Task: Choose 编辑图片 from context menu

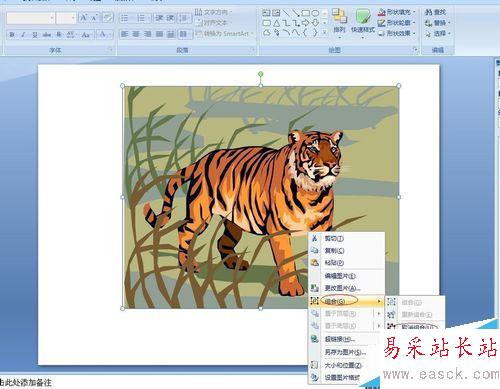Action: (x=347, y=276)
